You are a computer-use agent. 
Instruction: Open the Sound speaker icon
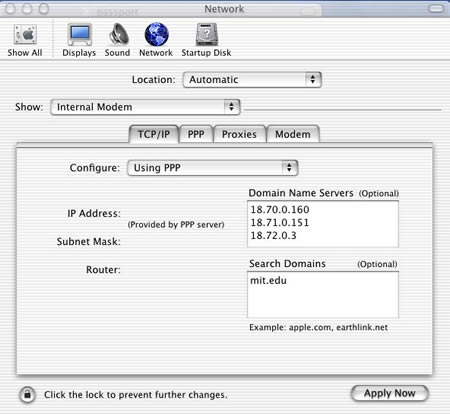pos(119,34)
